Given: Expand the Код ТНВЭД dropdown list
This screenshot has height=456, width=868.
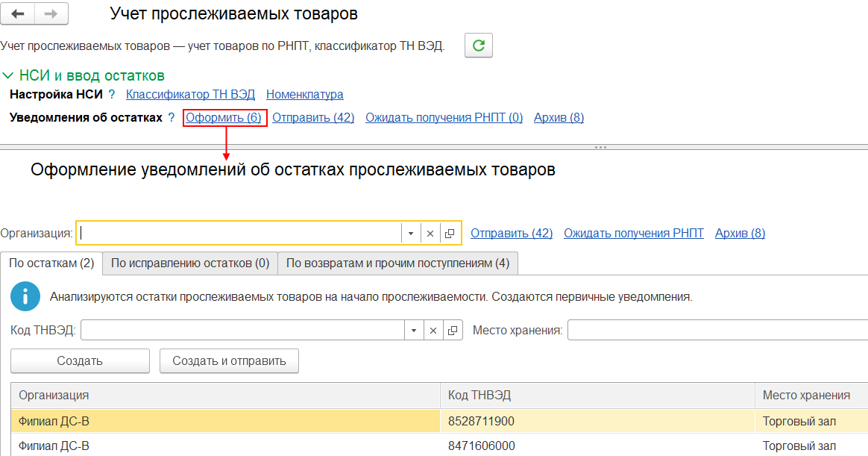Looking at the screenshot, I should (414, 331).
